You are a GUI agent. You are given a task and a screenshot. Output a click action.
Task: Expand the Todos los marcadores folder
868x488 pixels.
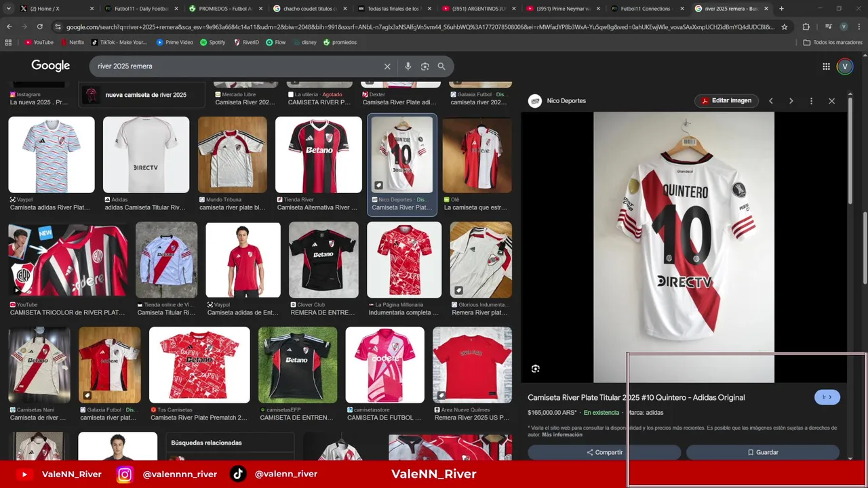(833, 42)
